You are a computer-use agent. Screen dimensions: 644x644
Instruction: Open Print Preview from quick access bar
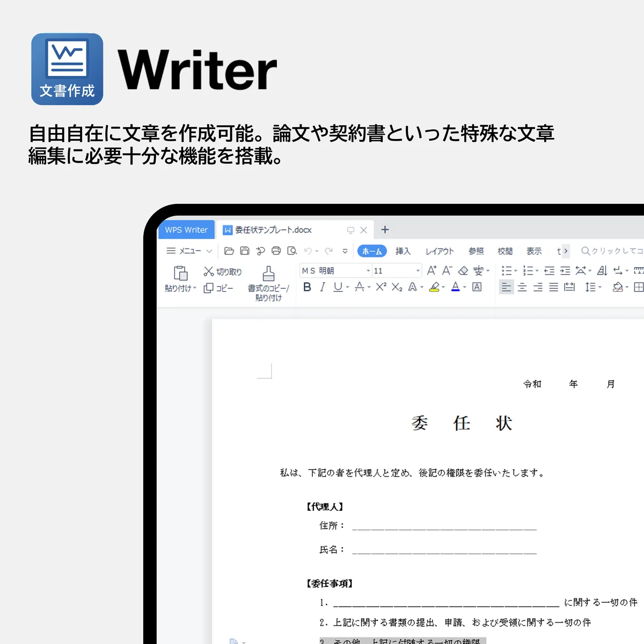click(x=292, y=251)
